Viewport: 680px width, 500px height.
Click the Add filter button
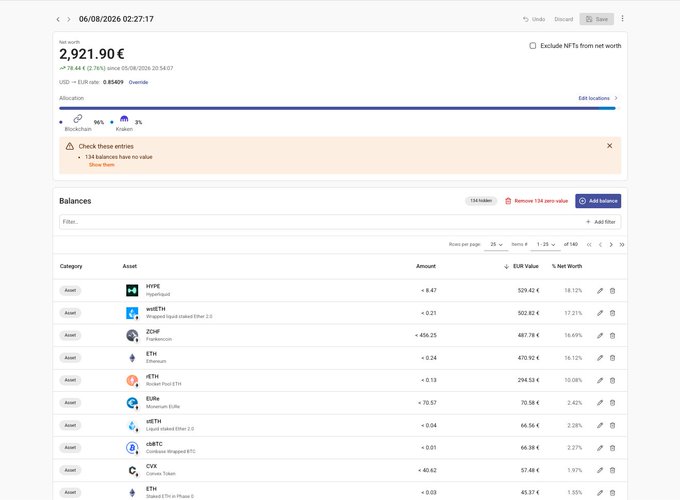pos(601,222)
